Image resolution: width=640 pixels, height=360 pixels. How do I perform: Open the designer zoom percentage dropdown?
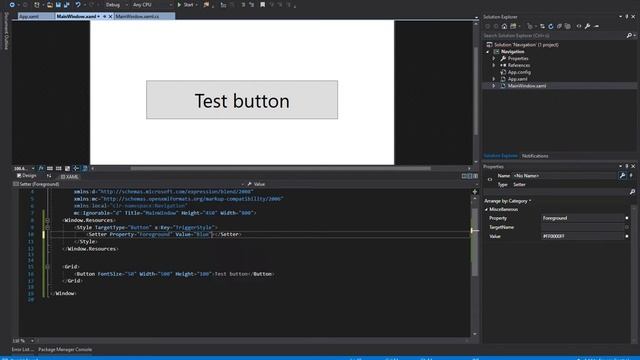(24, 168)
